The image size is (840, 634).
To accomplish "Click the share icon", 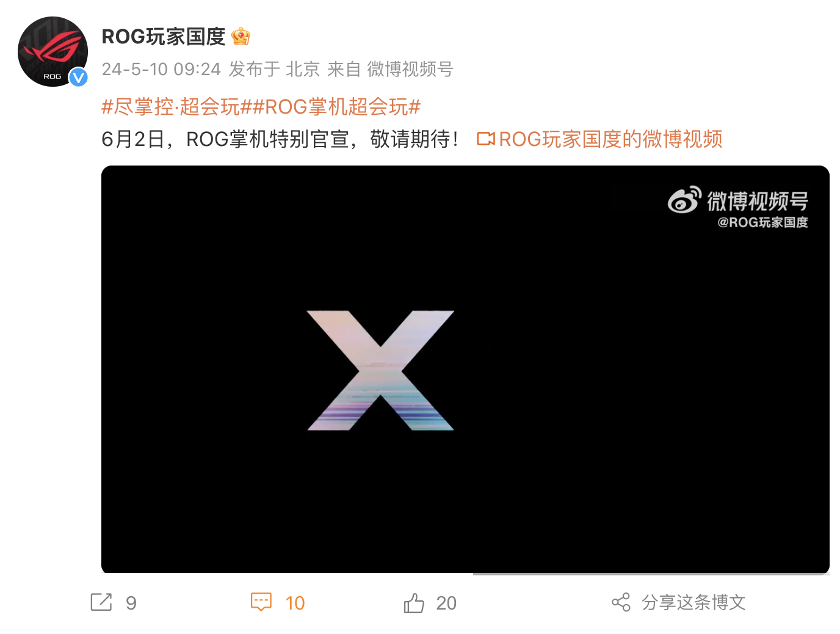I will click(x=621, y=602).
